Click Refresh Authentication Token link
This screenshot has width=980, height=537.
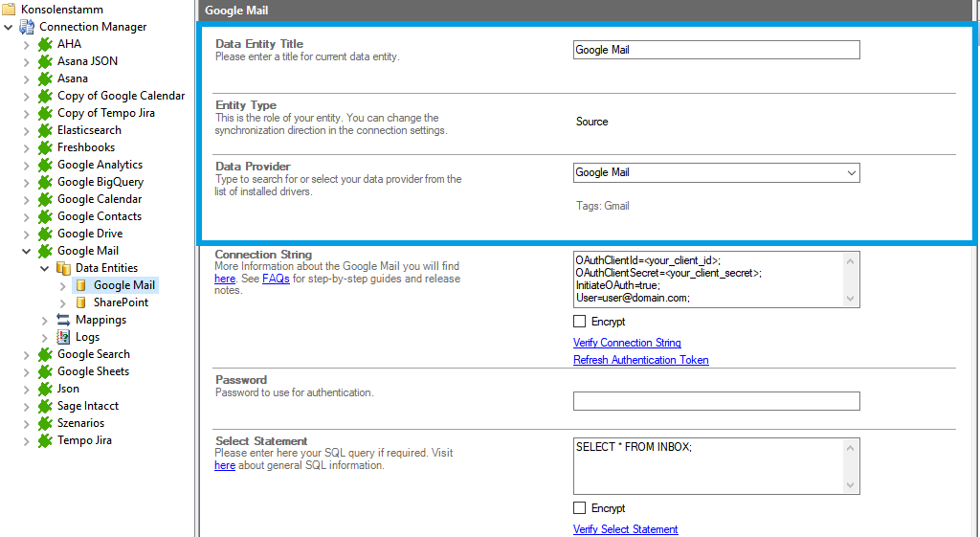[x=640, y=360]
